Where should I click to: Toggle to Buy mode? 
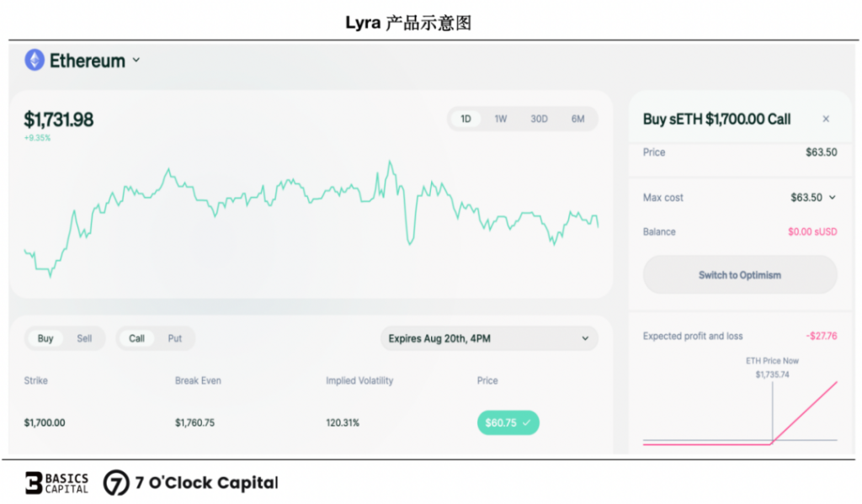(45, 338)
